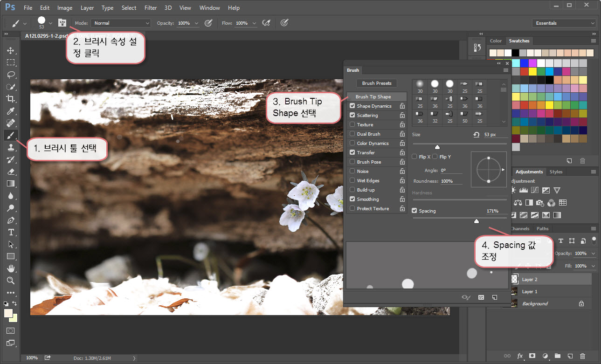This screenshot has height=364, width=601.
Task: Select the Quick Selection tool
Action: pos(11,87)
